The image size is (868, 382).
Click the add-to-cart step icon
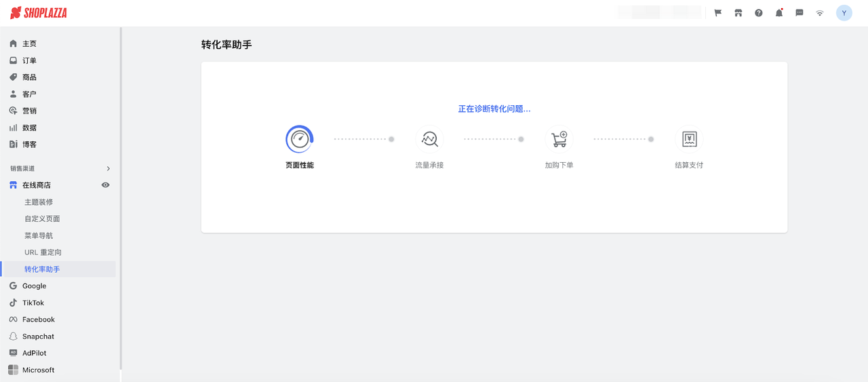click(559, 139)
